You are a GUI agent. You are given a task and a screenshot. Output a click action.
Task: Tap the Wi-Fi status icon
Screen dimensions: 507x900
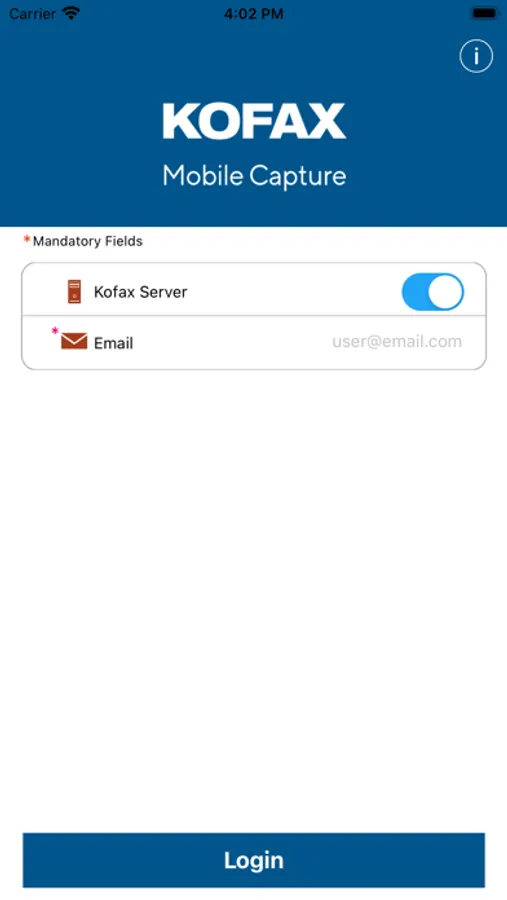coord(71,13)
